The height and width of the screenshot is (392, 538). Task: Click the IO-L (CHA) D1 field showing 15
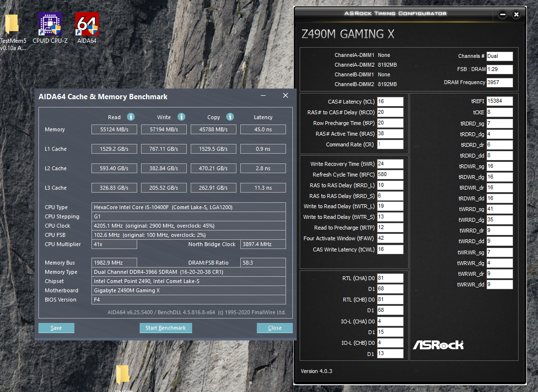click(390, 332)
